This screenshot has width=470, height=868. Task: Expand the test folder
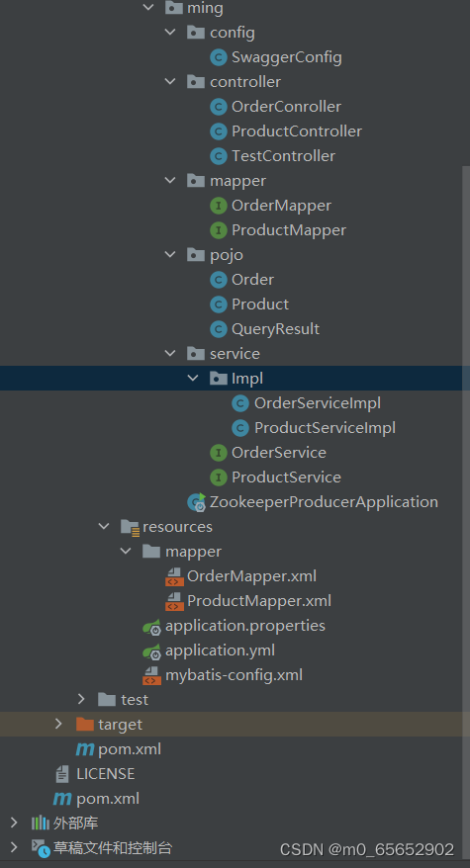(81, 699)
